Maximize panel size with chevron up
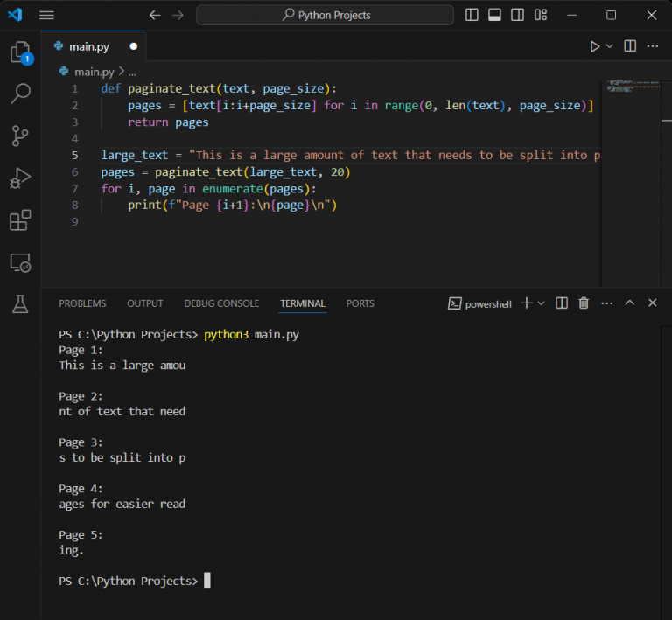Screen dimensions: 672x620 click(x=630, y=303)
